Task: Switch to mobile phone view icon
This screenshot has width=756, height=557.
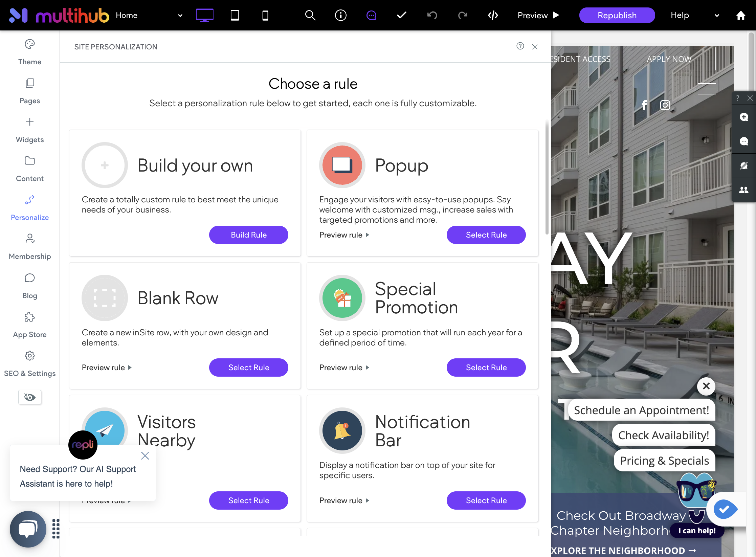Action: (265, 15)
